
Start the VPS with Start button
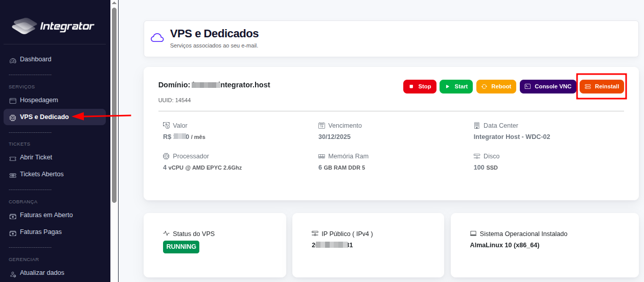pos(456,87)
